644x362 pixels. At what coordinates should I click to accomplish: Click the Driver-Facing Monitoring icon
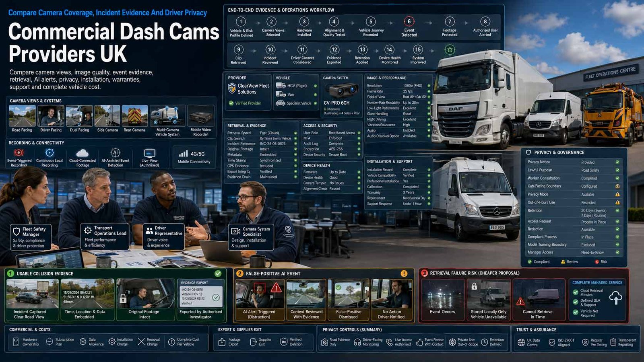click(357, 342)
